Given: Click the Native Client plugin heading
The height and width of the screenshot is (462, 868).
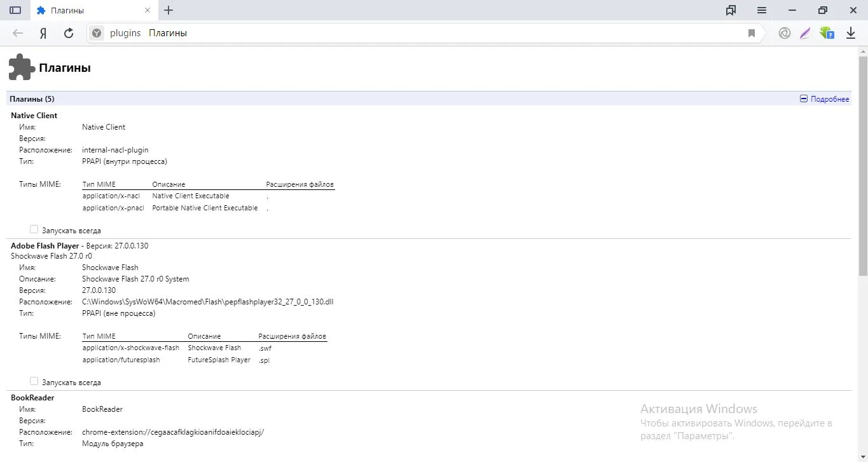Looking at the screenshot, I should 34,116.
